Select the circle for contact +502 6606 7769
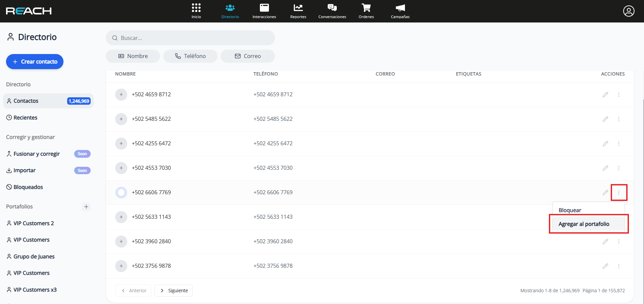This screenshot has width=644, height=304. (x=121, y=193)
